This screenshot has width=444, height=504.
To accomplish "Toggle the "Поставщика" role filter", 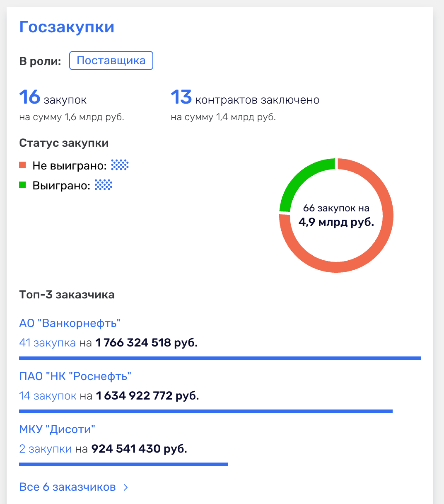I will point(111,60).
